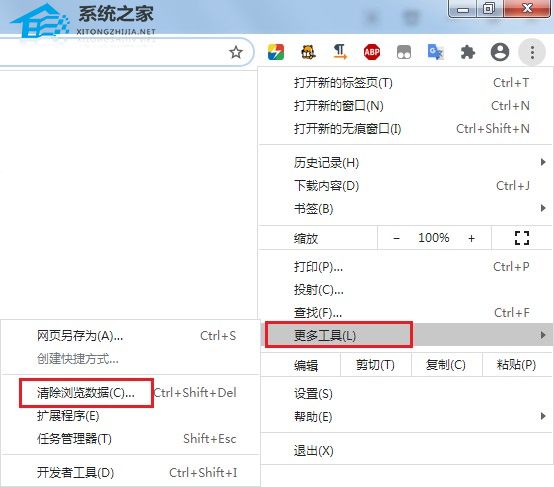Choose 打印(P)... menu entry
This screenshot has height=487, width=554.
click(406, 267)
